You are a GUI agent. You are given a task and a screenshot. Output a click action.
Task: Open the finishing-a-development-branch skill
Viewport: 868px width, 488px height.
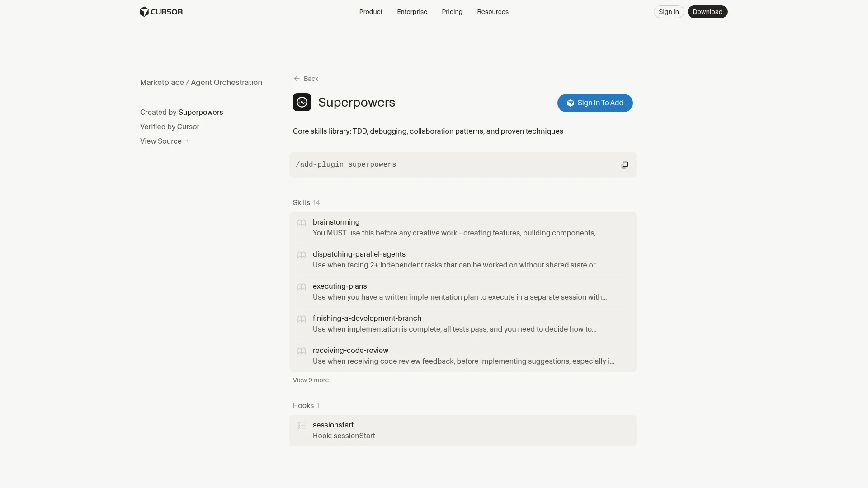point(463,324)
